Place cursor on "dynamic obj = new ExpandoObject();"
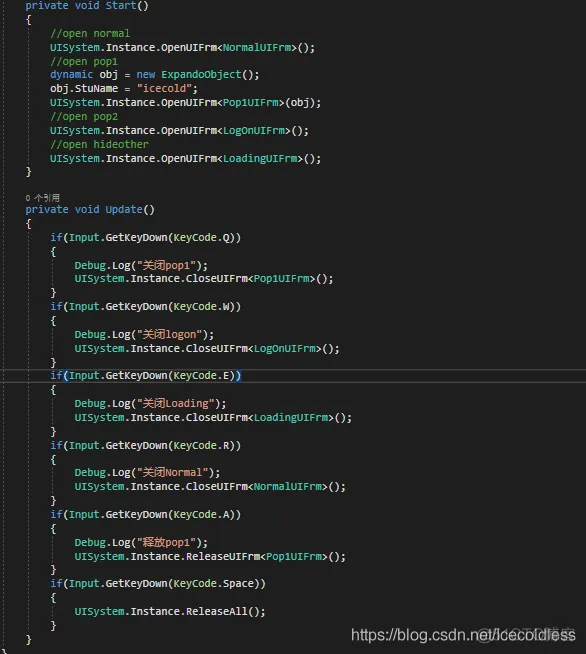The image size is (586, 654). tap(154, 75)
